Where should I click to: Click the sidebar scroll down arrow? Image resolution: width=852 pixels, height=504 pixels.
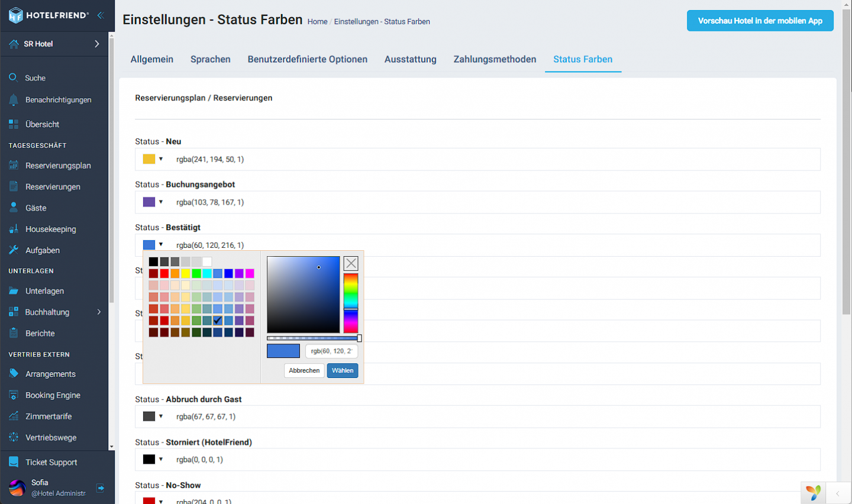tap(111, 447)
